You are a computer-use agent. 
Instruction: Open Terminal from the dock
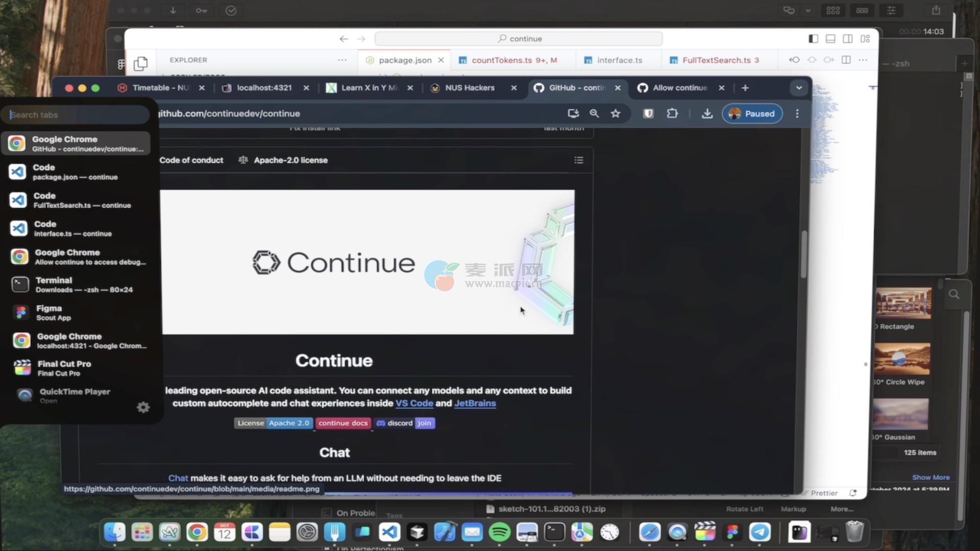pyautogui.click(x=554, y=533)
